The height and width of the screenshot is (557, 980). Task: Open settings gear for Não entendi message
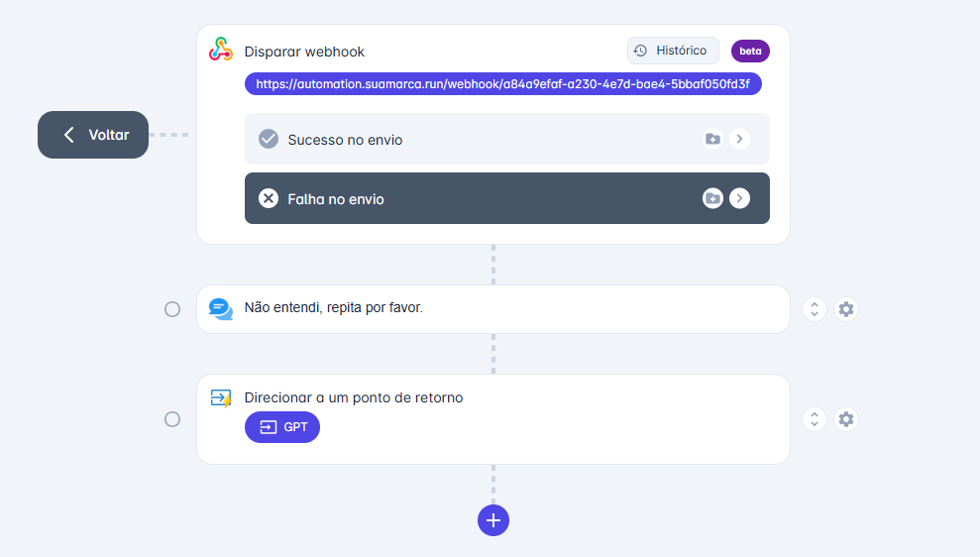[x=845, y=309]
